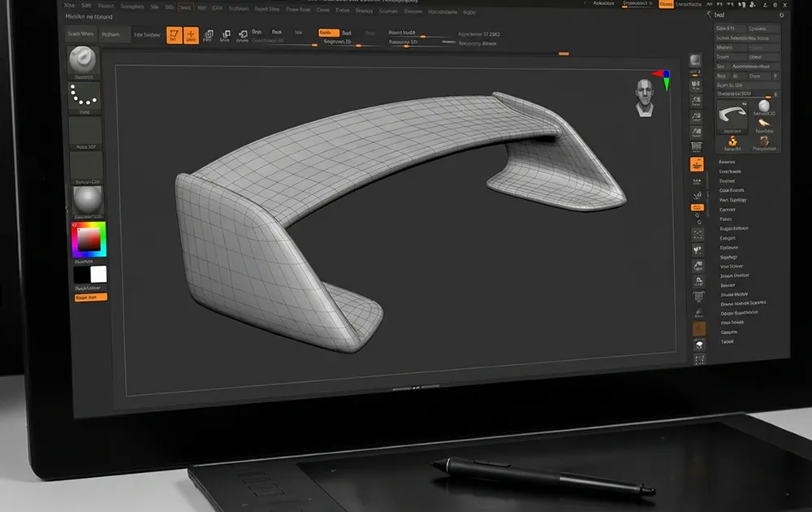Viewport: 812px width, 512px height.
Task: Select the Rotate transform icon in top toolbar
Action: [x=243, y=35]
